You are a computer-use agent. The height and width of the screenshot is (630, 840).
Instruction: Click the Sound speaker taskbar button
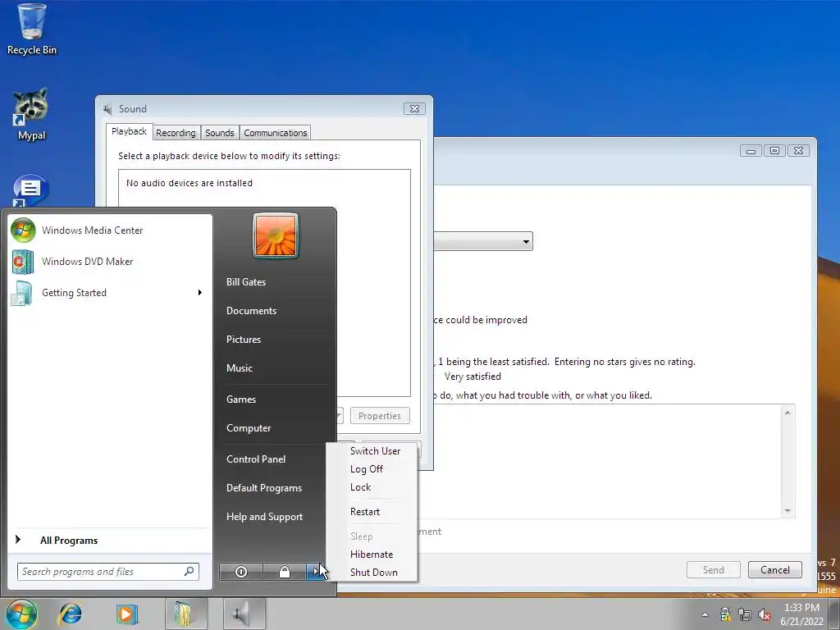pyautogui.click(x=244, y=614)
